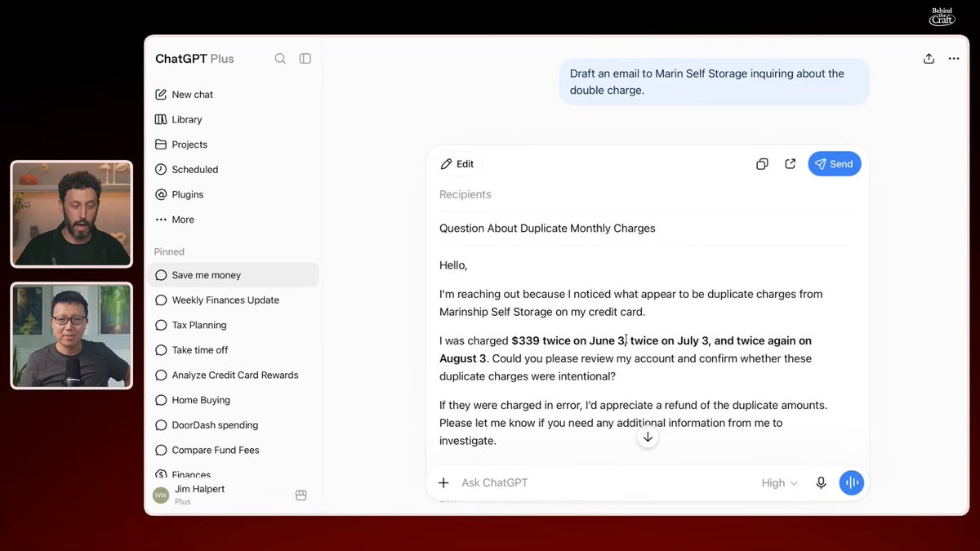The image size is (980, 551).
Task: Launch voice mode with the waveform button
Action: (x=851, y=483)
